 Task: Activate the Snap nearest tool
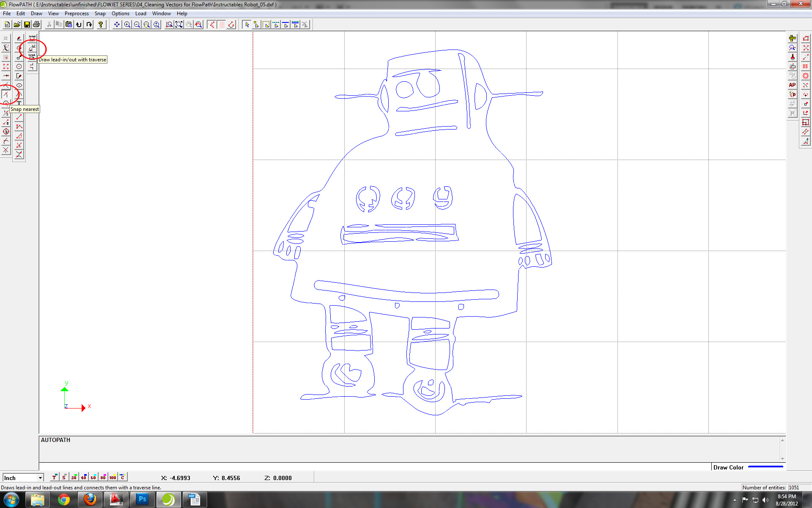click(x=6, y=94)
